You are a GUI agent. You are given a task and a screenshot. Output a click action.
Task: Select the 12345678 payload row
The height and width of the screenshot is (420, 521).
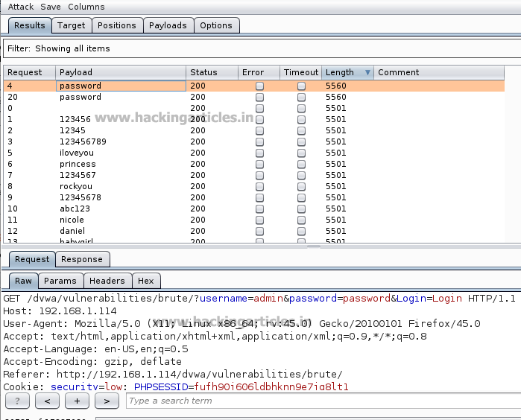click(254, 197)
